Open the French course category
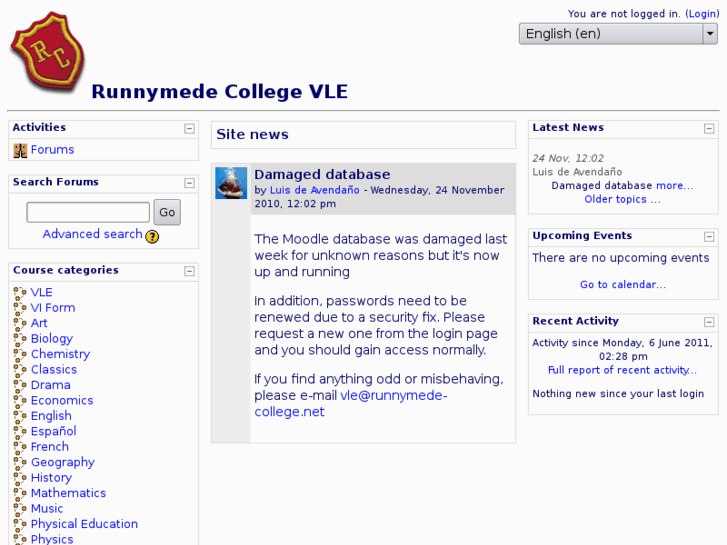Image resolution: width=727 pixels, height=545 pixels. point(50,447)
